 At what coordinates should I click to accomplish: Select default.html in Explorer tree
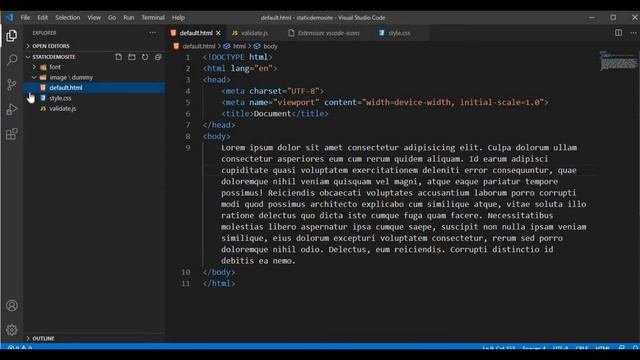click(94, 88)
